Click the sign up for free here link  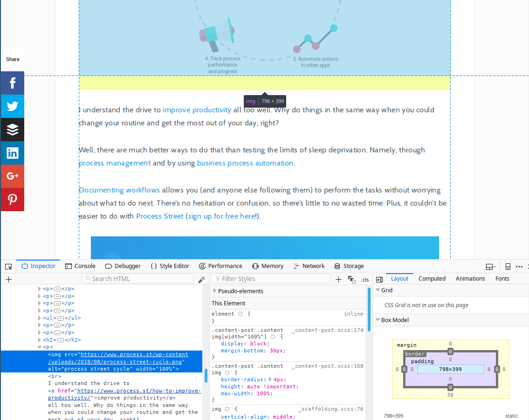point(222,216)
